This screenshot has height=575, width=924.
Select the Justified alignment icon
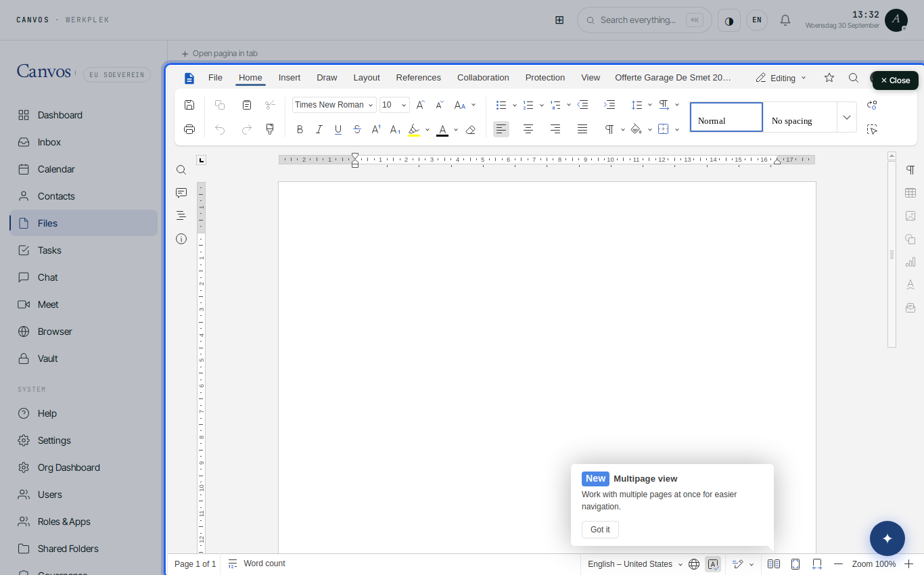pos(582,129)
